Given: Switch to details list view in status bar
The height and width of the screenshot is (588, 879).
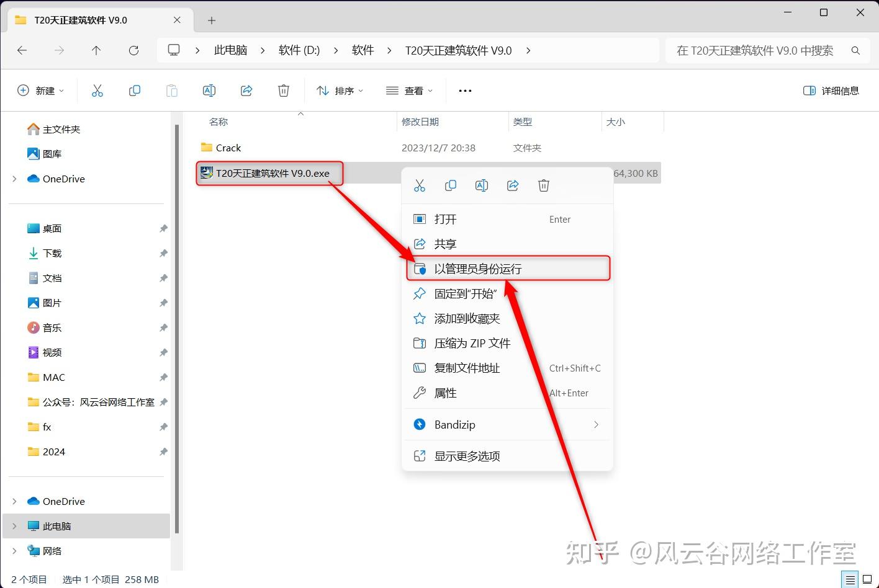Looking at the screenshot, I should tap(849, 579).
